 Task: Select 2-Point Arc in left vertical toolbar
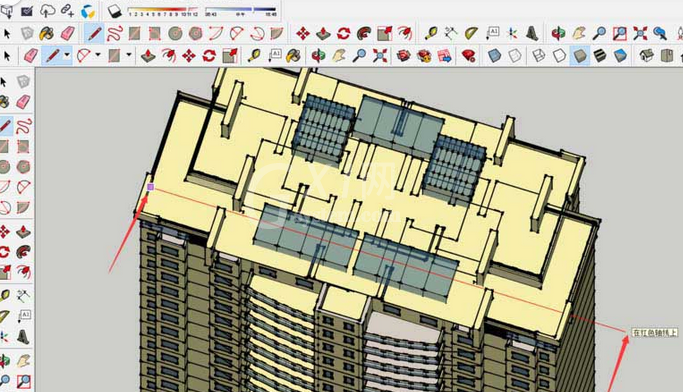coord(24,187)
